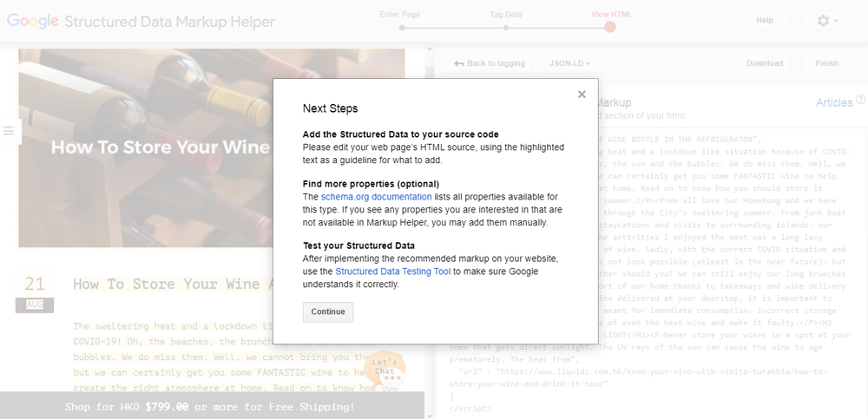Close the Next Steps dialog
This screenshot has width=868, height=419.
[x=582, y=95]
